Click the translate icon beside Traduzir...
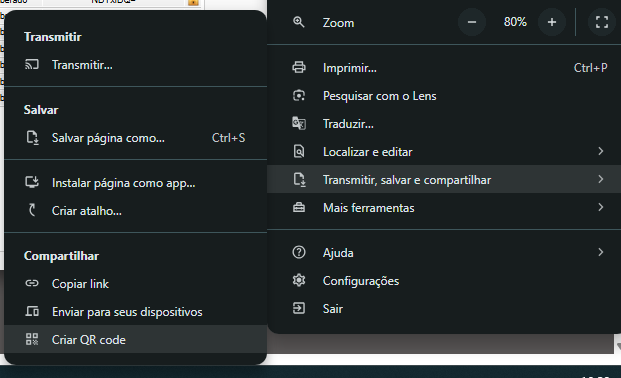The image size is (621, 378). [299, 124]
